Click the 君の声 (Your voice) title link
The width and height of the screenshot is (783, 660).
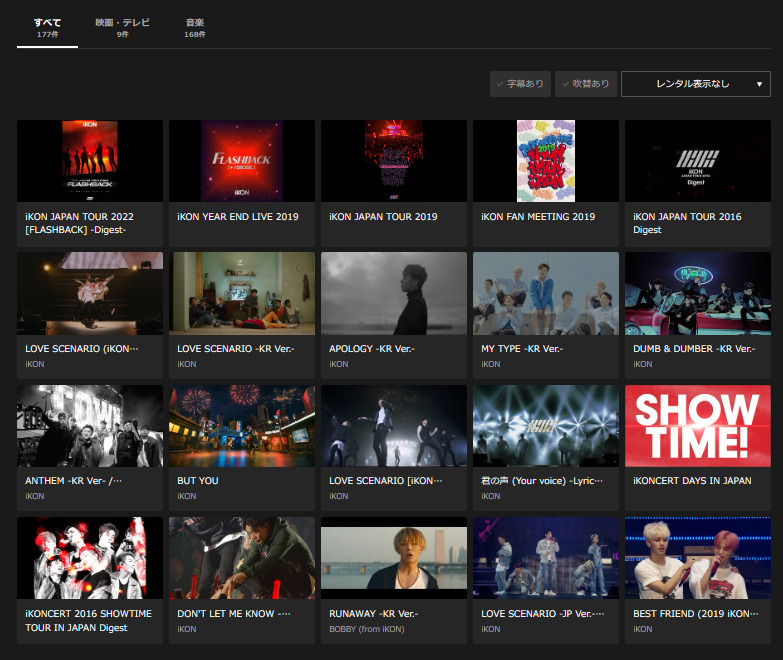click(542, 481)
